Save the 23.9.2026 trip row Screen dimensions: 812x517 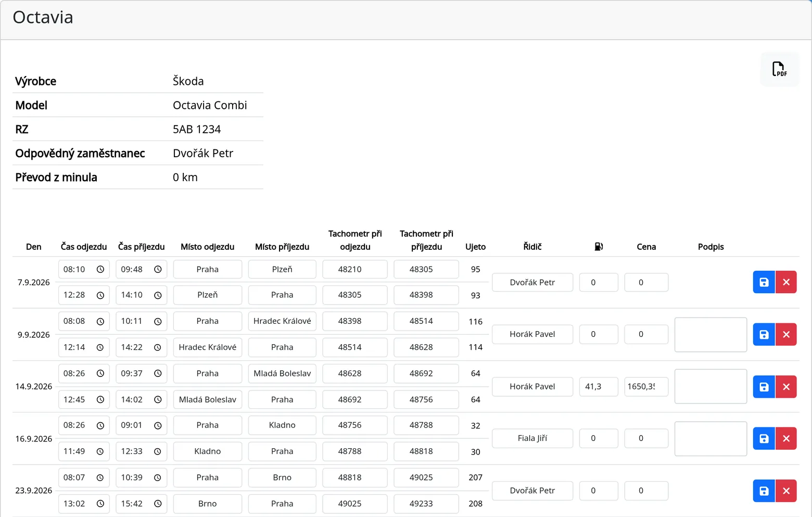coord(764,491)
